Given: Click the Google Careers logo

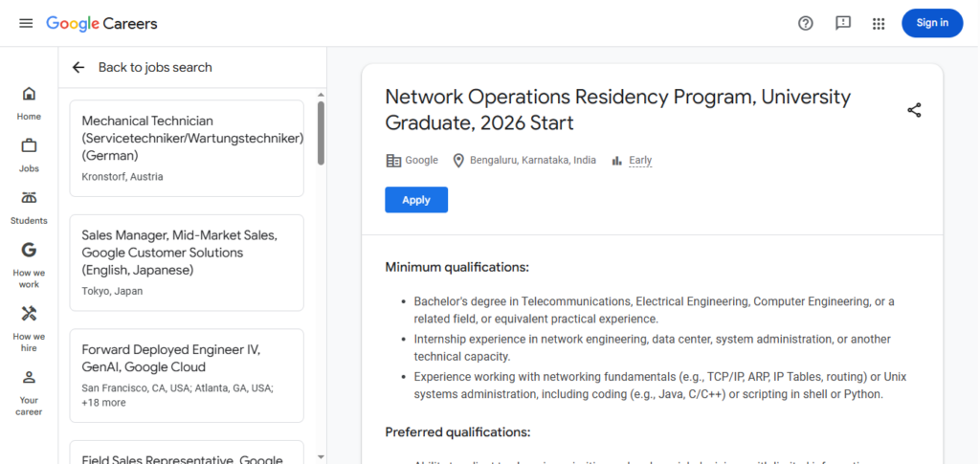Looking at the screenshot, I should coord(101,24).
